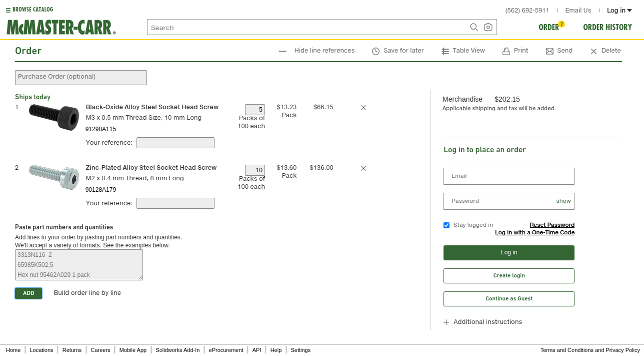The image size is (644, 356).
Task: Click the Delete X icon
Action: (x=593, y=51)
